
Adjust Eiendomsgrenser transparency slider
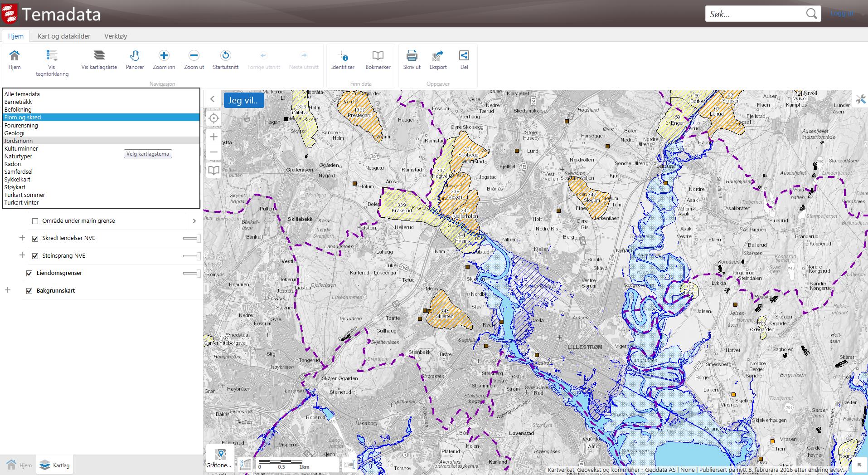pos(192,273)
